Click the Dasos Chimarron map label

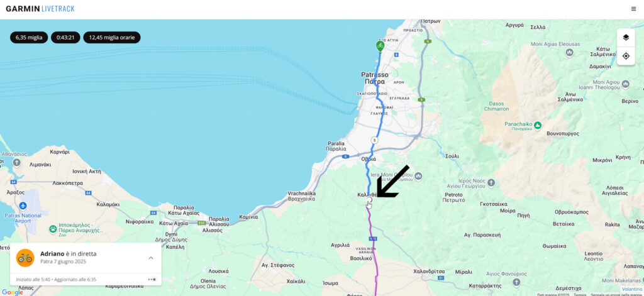[496, 106]
